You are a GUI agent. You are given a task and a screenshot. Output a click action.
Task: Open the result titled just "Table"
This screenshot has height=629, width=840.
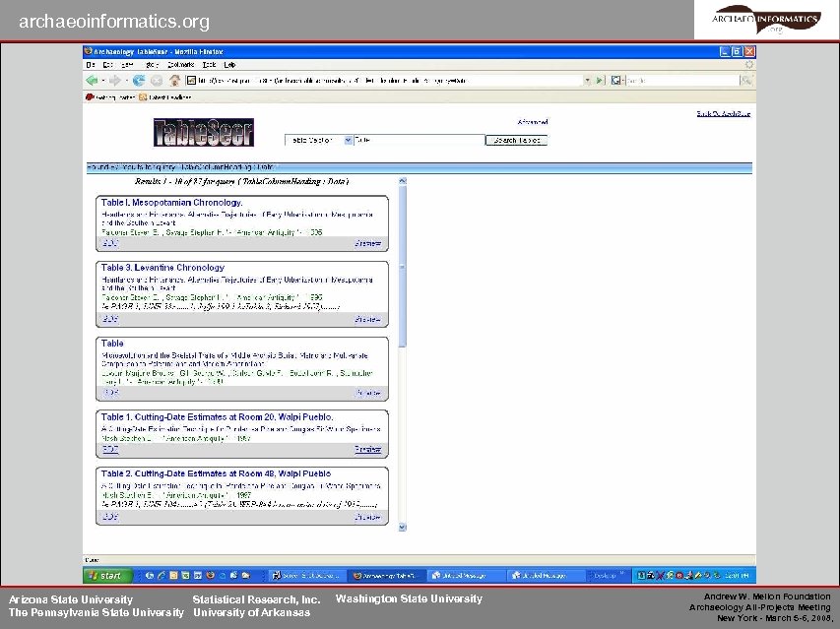pos(112,344)
